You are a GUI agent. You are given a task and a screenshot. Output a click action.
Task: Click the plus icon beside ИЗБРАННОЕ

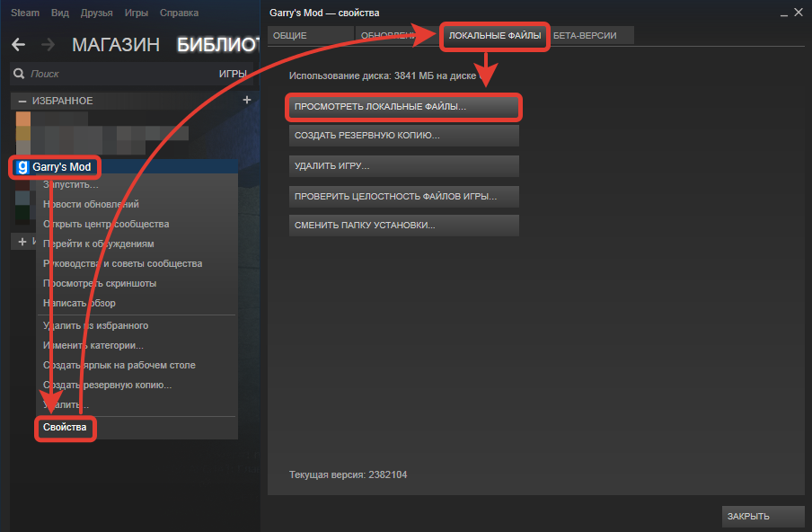coord(246,100)
